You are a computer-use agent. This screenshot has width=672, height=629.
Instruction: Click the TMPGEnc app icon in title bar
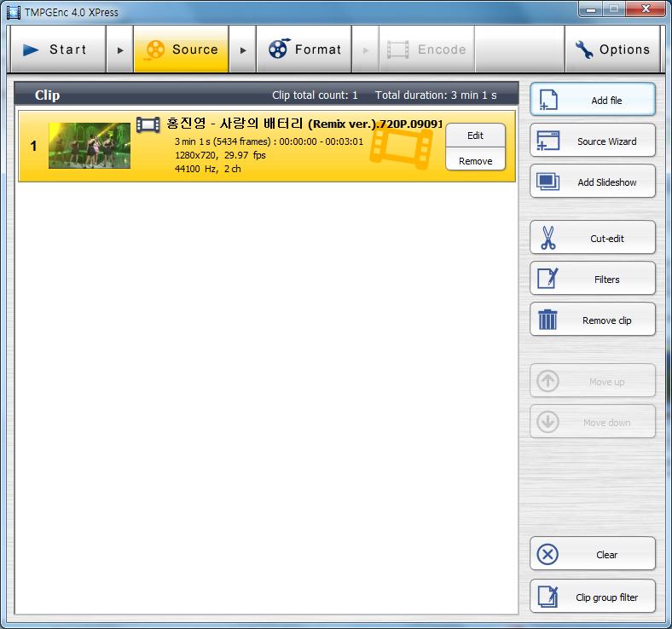(14, 12)
